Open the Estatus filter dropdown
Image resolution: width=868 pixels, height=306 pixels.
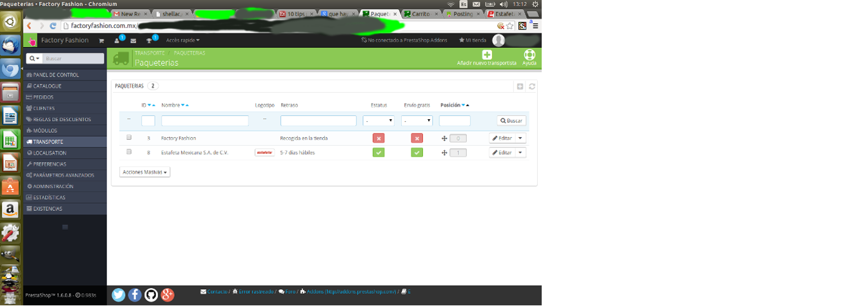click(x=379, y=120)
